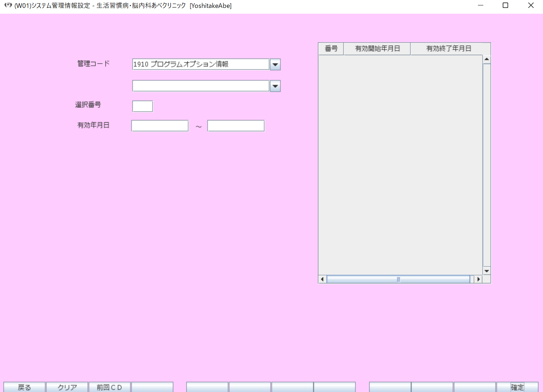Image resolution: width=543 pixels, height=392 pixels.
Task: Click the blank combo box under 管理コード
Action: (201, 86)
